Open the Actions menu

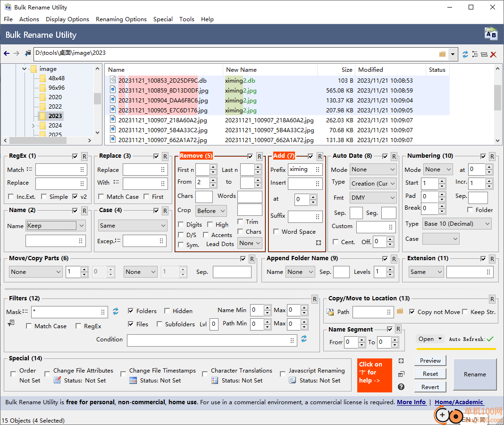tap(29, 19)
